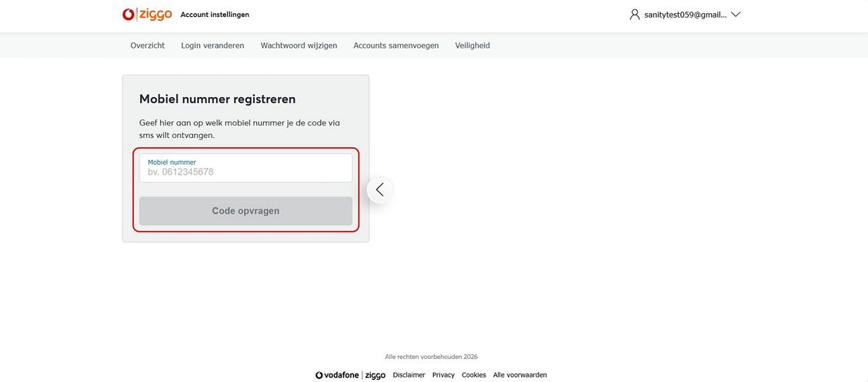
Task: Open the Alle voorwaarden link
Action: (x=520, y=375)
